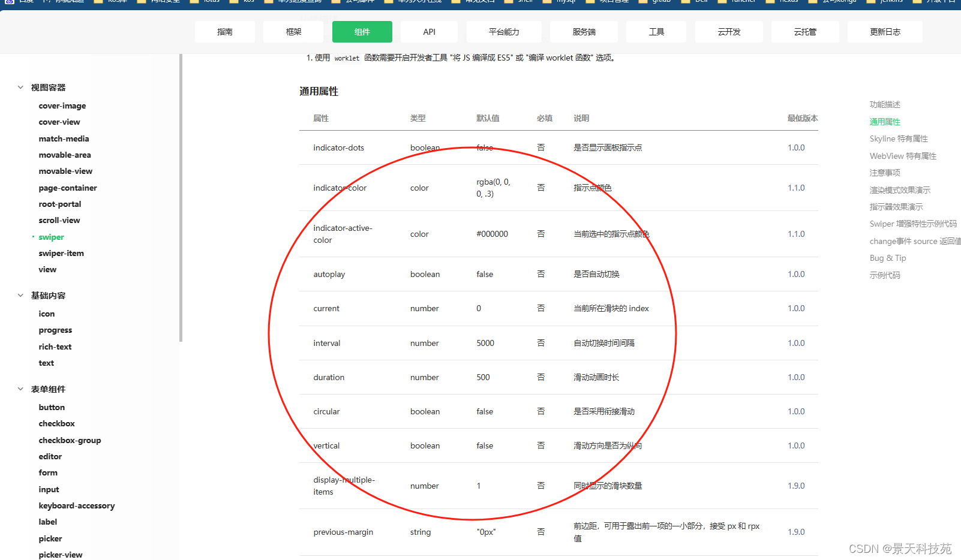Image resolution: width=961 pixels, height=560 pixels.
Task: Open the API tab
Action: (x=429, y=32)
